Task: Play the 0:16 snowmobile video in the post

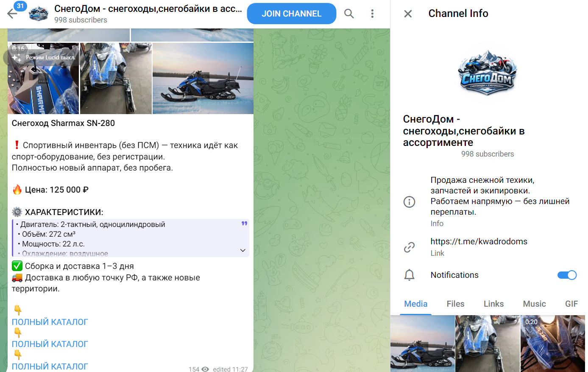Action: point(43,78)
